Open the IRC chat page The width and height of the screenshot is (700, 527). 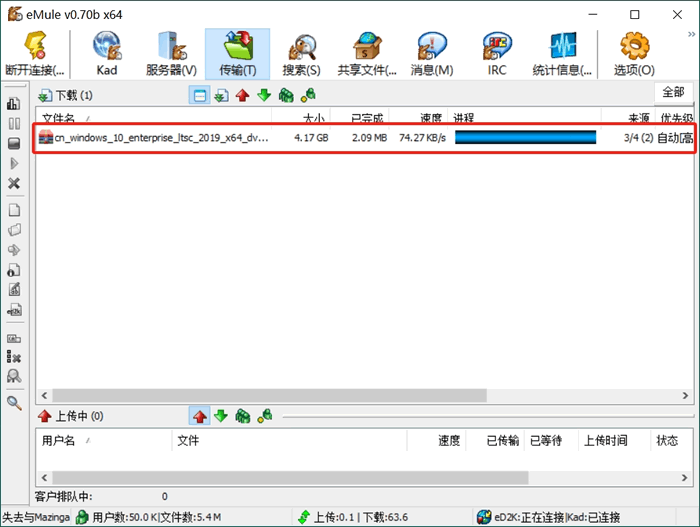tap(497, 53)
